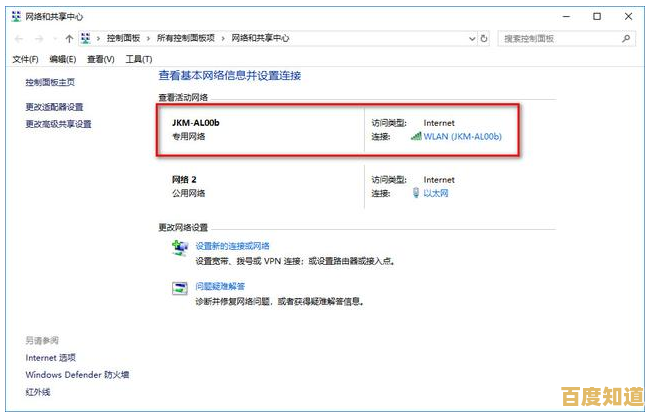
Task: Click the 诊断并修复网络问题 description text
Action: (x=280, y=301)
